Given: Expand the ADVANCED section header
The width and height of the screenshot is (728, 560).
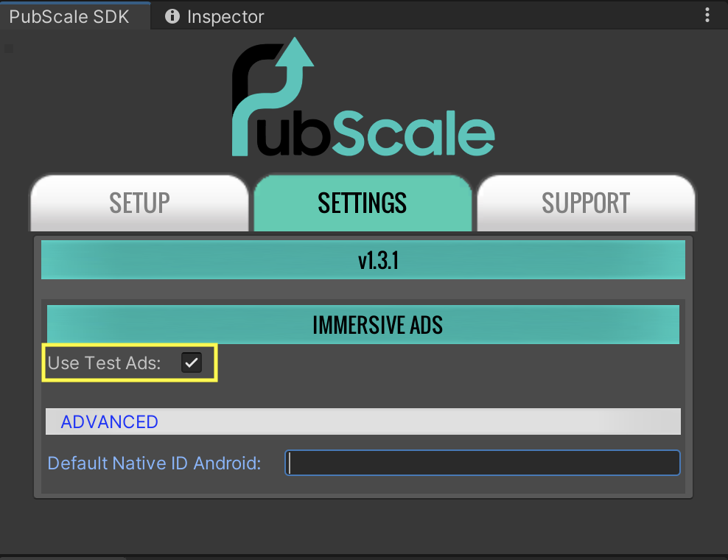Looking at the screenshot, I should pyautogui.click(x=363, y=421).
